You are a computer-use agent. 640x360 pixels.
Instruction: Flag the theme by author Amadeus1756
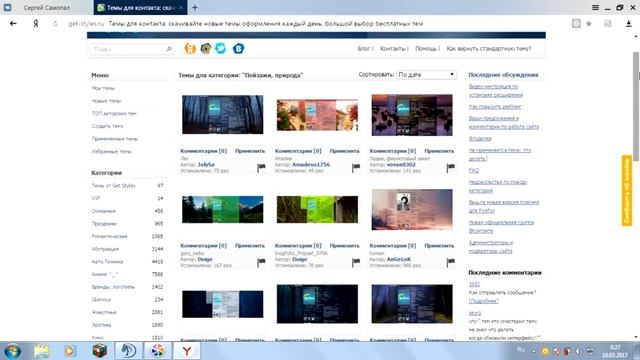(356, 167)
